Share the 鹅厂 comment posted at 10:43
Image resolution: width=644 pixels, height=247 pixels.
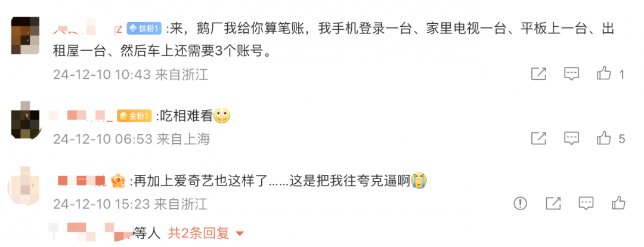coord(538,74)
